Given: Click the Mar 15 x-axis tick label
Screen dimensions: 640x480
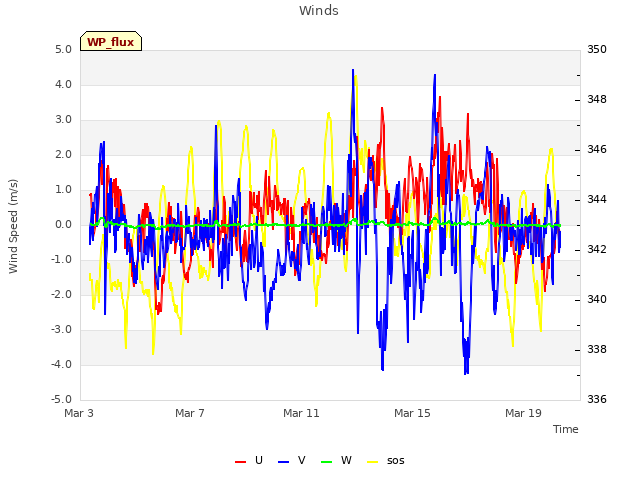Looking at the screenshot, I should coord(412,413).
